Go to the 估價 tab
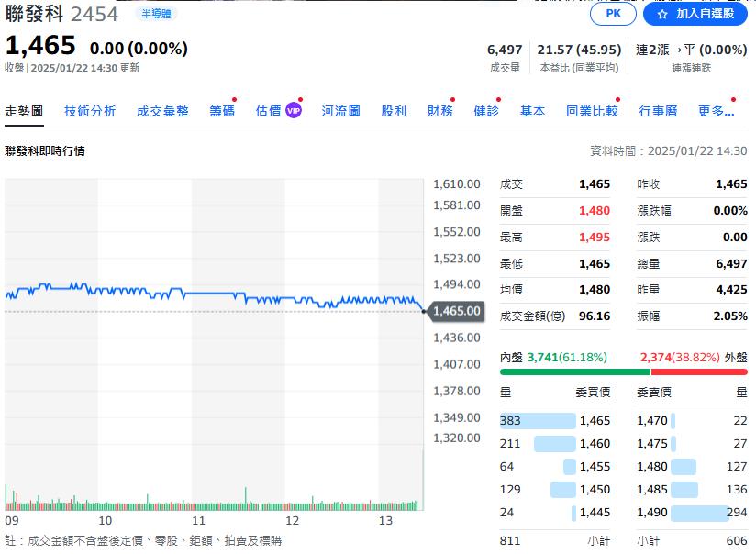This screenshot has width=756, height=554. [269, 111]
